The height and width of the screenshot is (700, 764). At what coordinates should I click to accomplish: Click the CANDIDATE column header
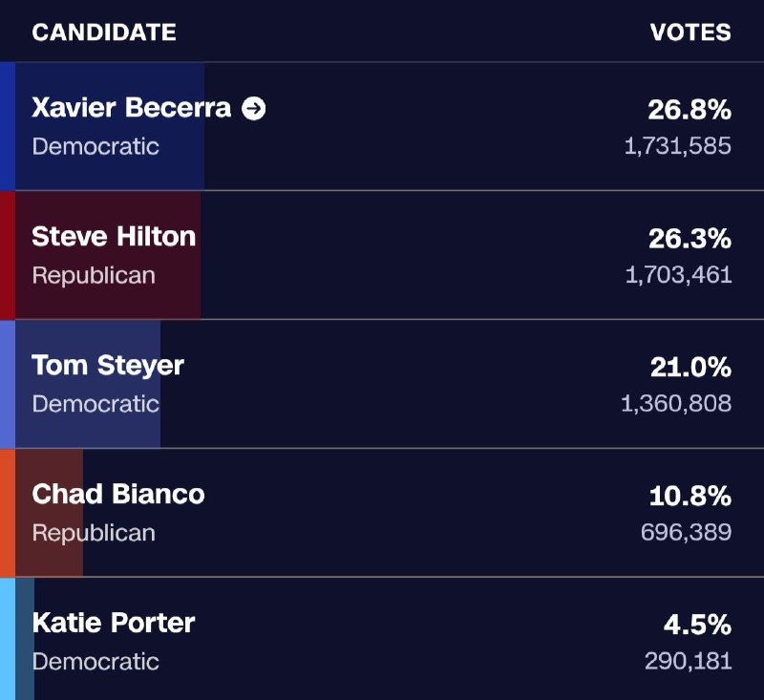click(x=104, y=32)
